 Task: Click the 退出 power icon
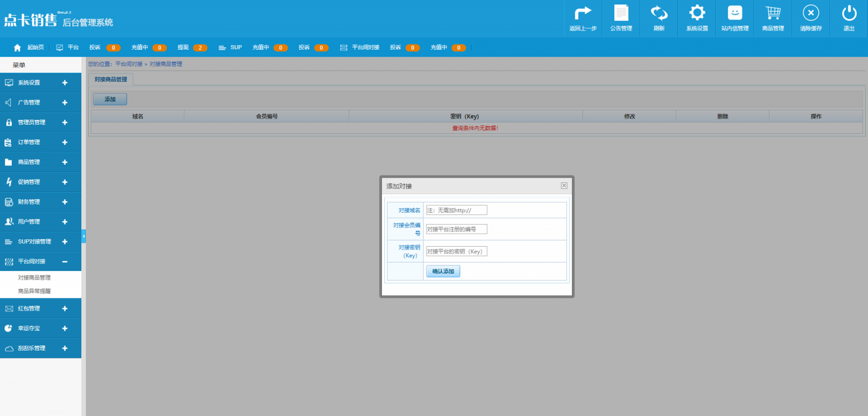849,13
